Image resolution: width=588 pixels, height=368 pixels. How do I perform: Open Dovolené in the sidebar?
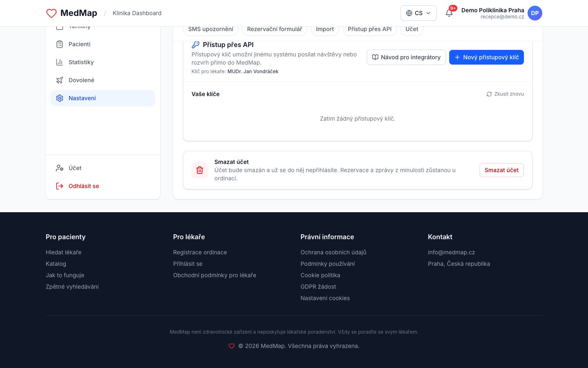103,80
